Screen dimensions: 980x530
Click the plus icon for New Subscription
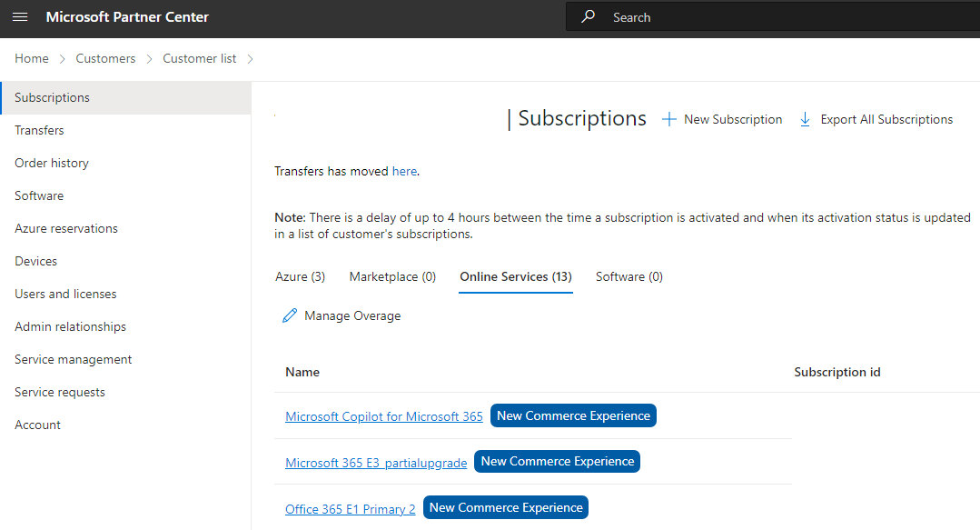click(x=668, y=119)
